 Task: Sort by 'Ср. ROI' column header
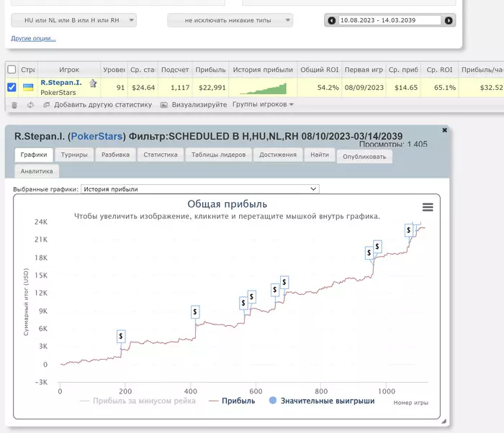point(439,70)
